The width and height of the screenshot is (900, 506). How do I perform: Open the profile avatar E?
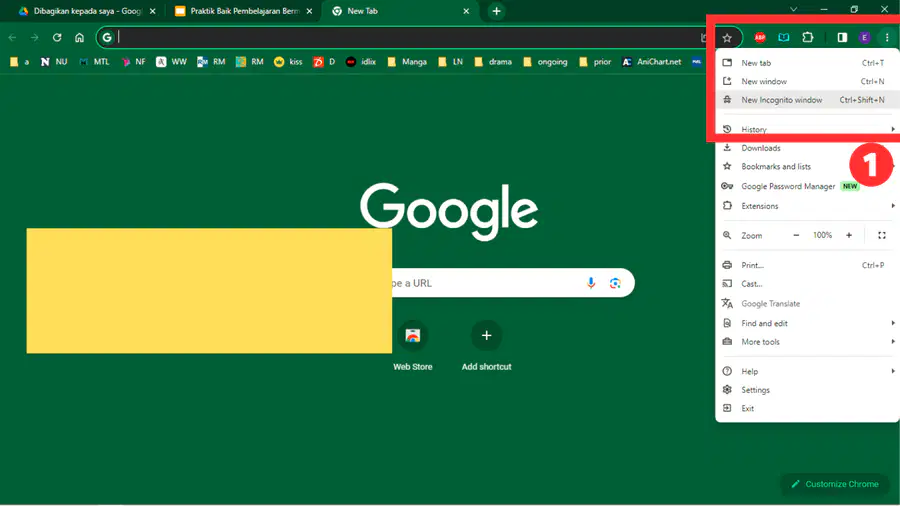864,38
